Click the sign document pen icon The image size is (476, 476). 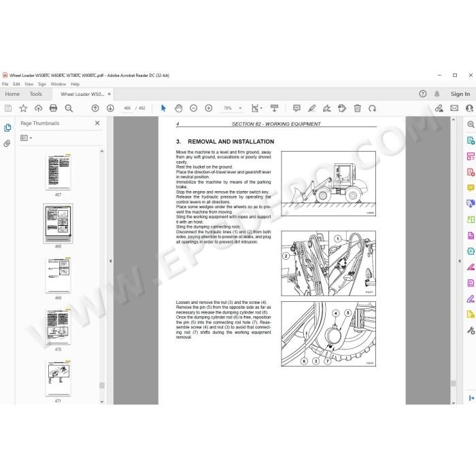[327, 108]
